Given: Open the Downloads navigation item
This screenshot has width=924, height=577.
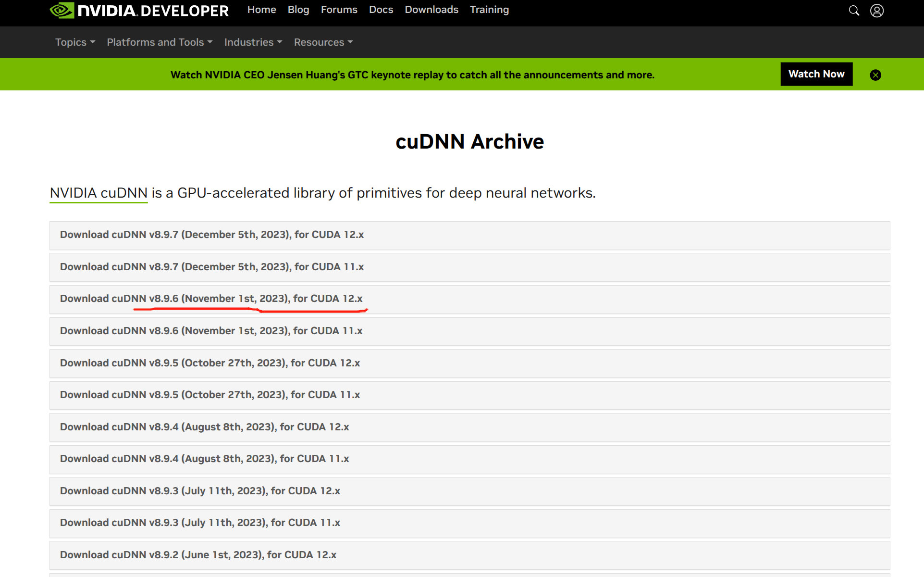Looking at the screenshot, I should click(x=431, y=10).
